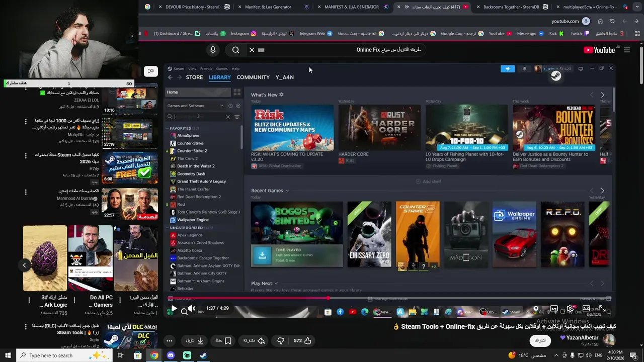Click Games and Software dropdown in Steam
This screenshot has height=362, width=644.
pos(196,106)
